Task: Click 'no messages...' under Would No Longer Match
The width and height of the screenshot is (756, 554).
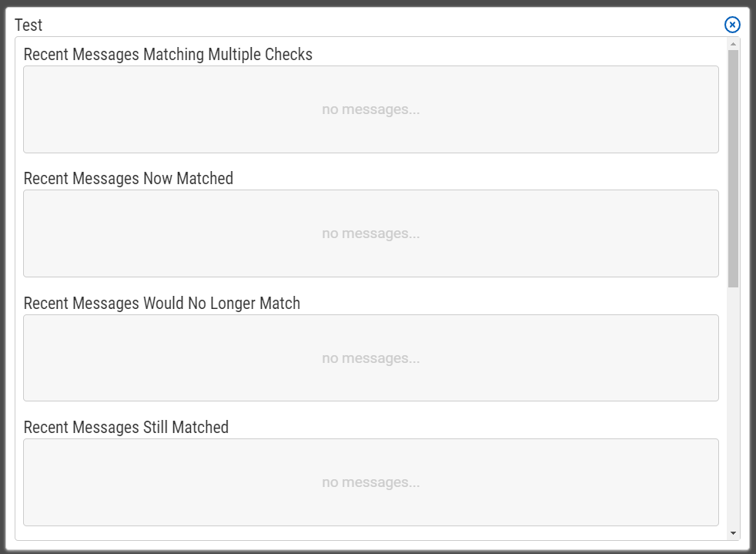Action: [x=371, y=358]
